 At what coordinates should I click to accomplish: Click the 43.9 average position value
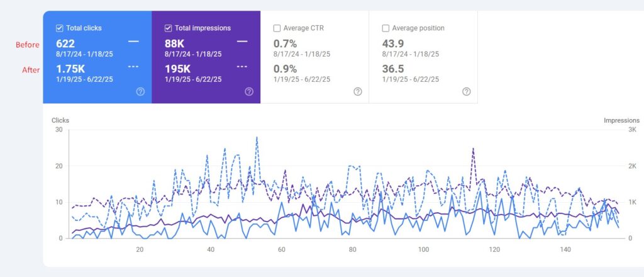tap(393, 43)
